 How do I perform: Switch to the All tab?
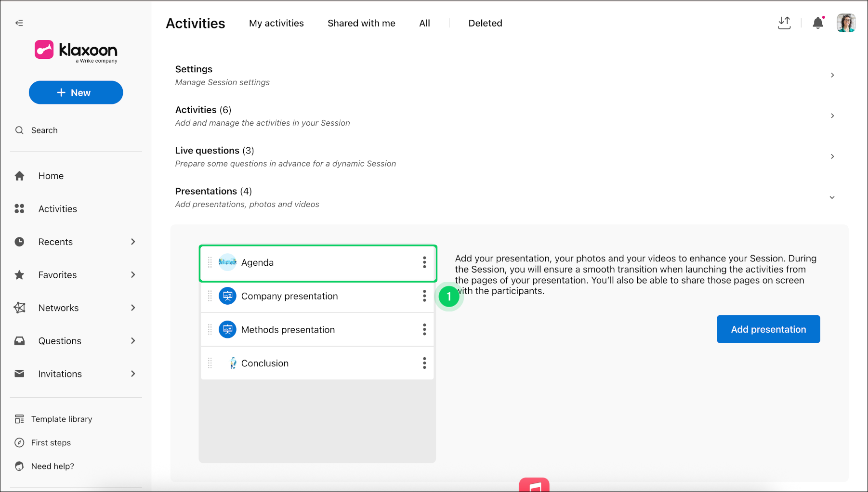[x=424, y=23]
